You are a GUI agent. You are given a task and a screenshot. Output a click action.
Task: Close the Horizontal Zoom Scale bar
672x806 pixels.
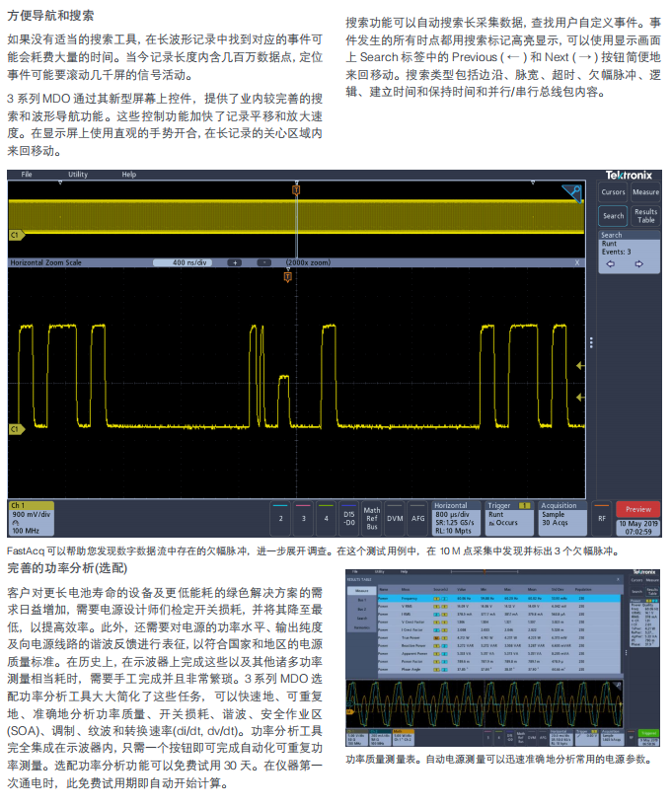(x=577, y=262)
